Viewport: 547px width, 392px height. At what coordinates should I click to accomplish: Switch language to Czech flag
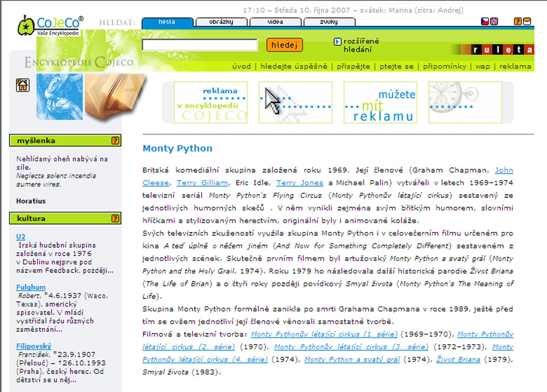[x=484, y=22]
